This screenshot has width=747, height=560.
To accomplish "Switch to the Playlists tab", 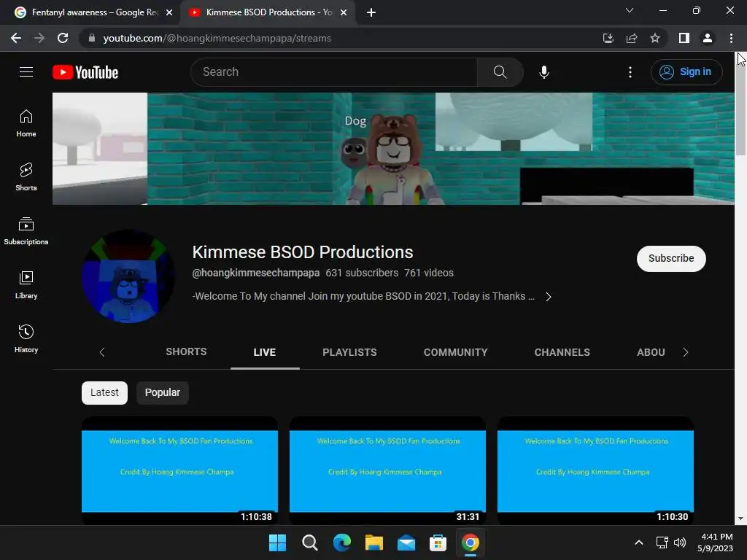I will coord(349,352).
